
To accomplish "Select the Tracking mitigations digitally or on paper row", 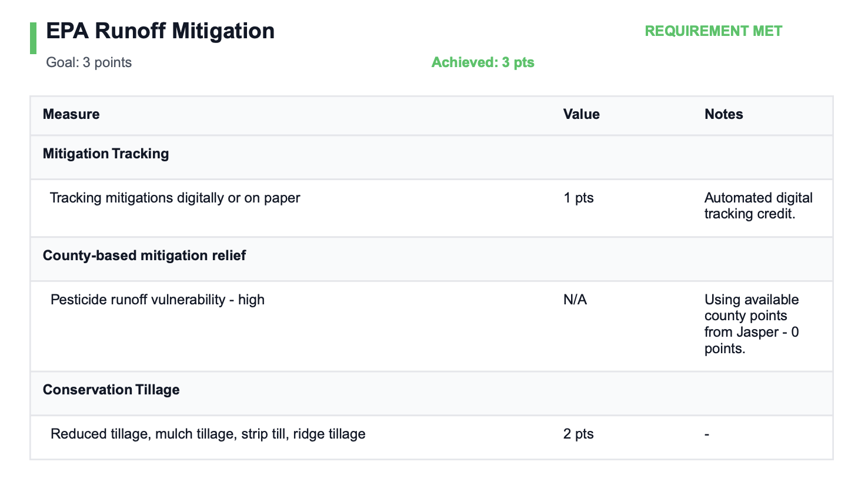I will [x=175, y=198].
